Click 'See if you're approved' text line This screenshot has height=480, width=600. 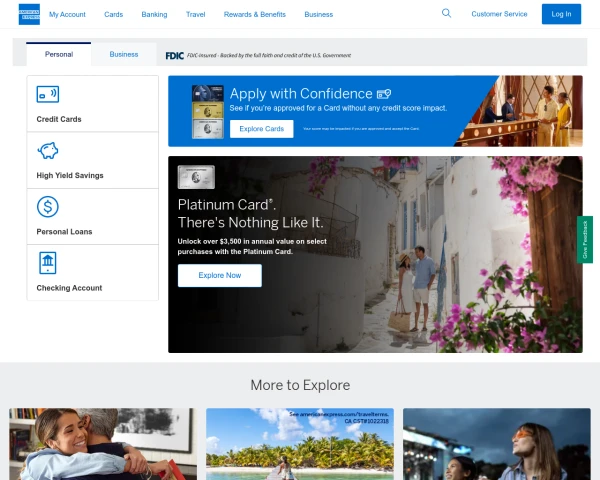338,108
